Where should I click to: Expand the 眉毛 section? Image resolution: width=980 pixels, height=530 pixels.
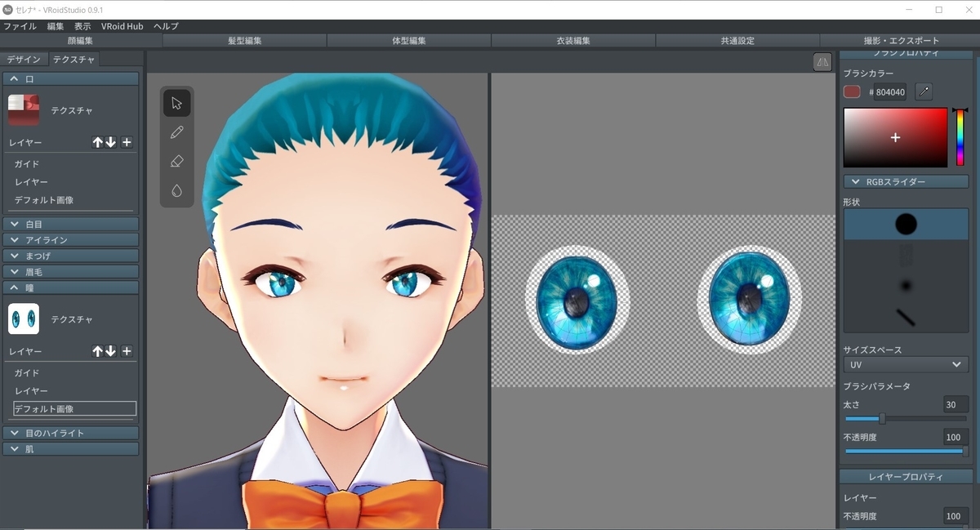70,271
